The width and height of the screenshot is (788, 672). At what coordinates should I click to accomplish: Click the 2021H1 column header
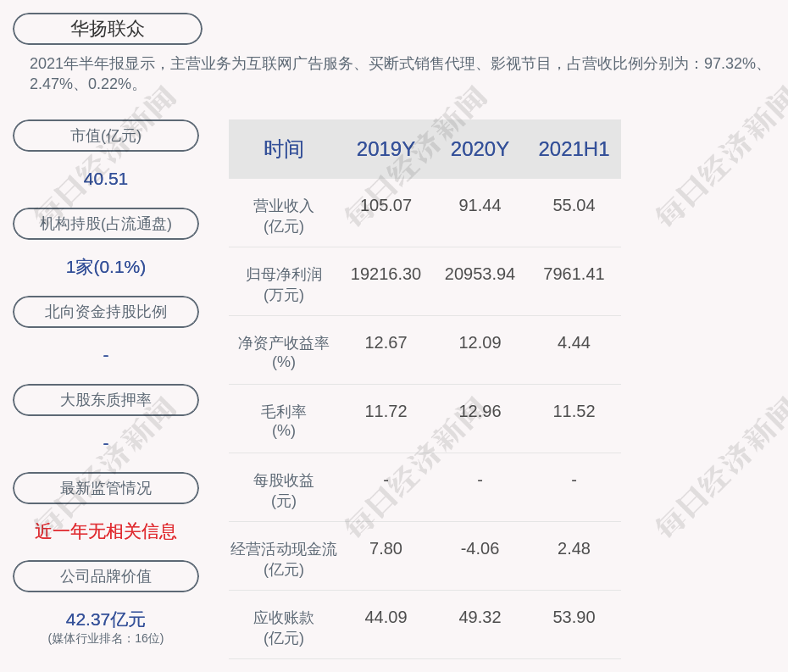pos(574,149)
